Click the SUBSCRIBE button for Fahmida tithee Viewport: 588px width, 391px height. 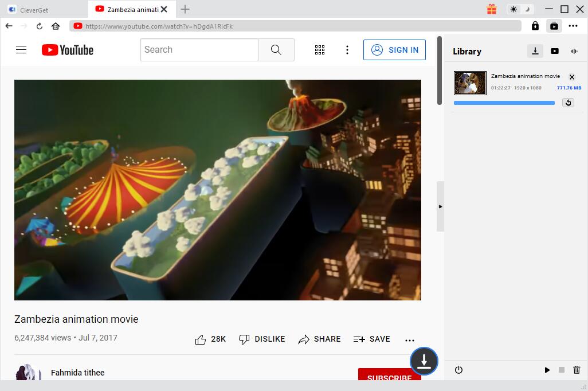click(390, 377)
